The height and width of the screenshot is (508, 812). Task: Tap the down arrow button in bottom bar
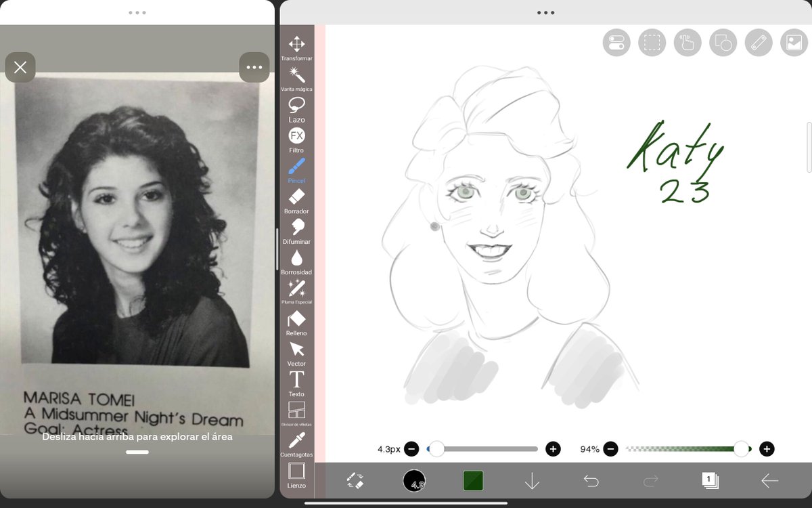532,481
